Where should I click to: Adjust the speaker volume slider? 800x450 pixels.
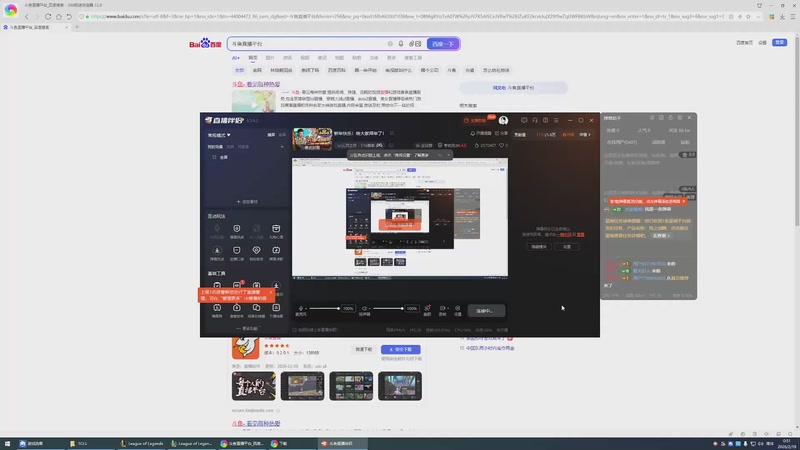(x=388, y=308)
